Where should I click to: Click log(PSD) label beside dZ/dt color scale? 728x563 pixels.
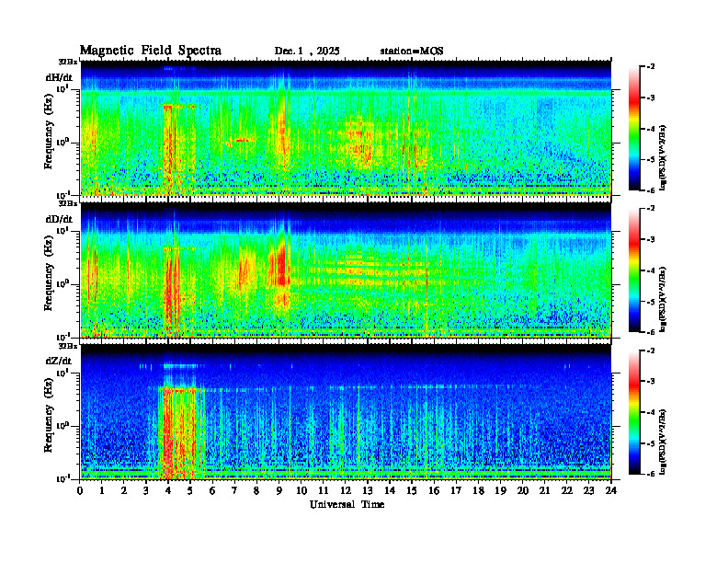[663, 441]
